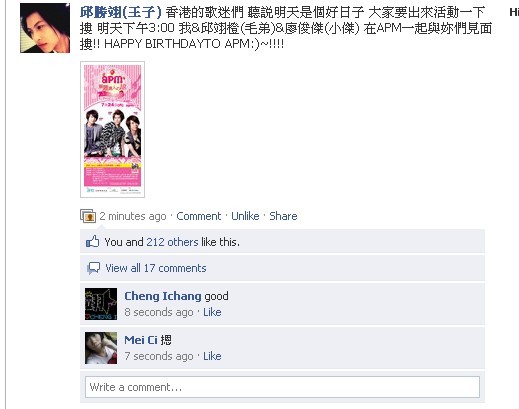Viewport: 519px width, 409px height.
Task: Click the thumbs-up like icon
Action: click(92, 241)
